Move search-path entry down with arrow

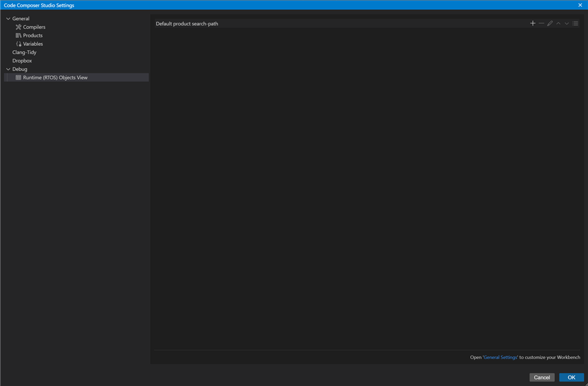[567, 23]
